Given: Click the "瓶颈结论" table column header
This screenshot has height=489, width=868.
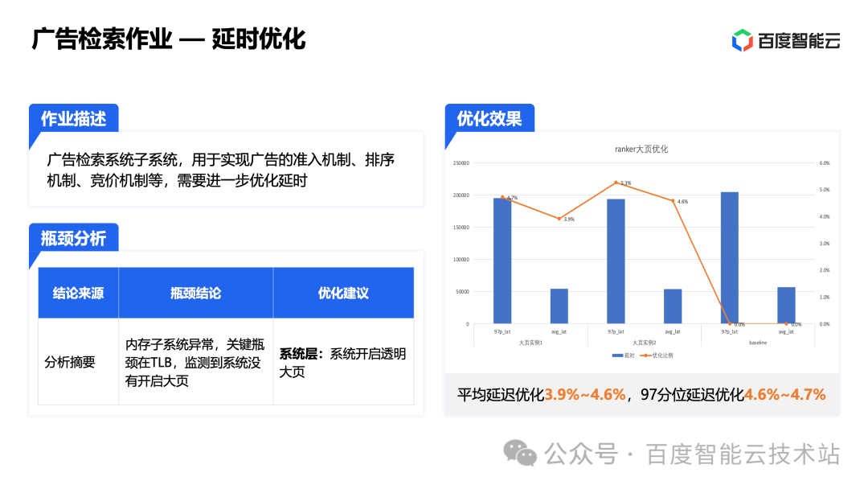Looking at the screenshot, I should [x=195, y=293].
